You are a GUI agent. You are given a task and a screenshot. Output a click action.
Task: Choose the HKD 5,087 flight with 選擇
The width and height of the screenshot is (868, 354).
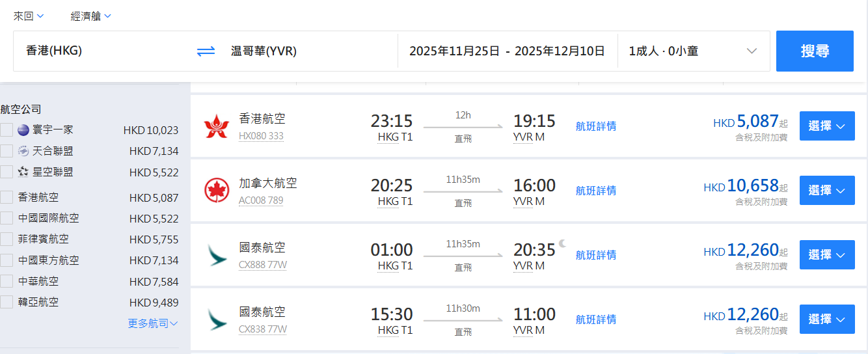pyautogui.click(x=826, y=126)
